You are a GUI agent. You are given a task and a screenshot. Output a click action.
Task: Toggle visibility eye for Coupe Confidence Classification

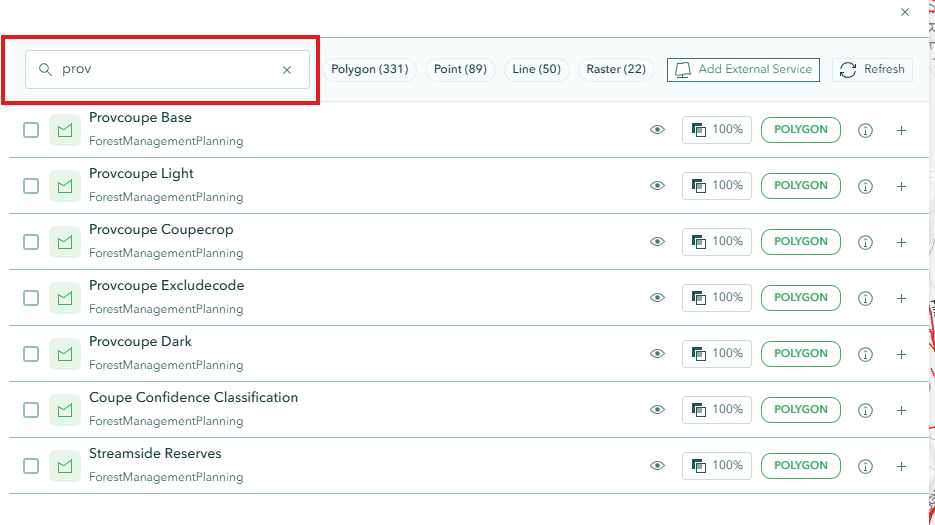(657, 410)
